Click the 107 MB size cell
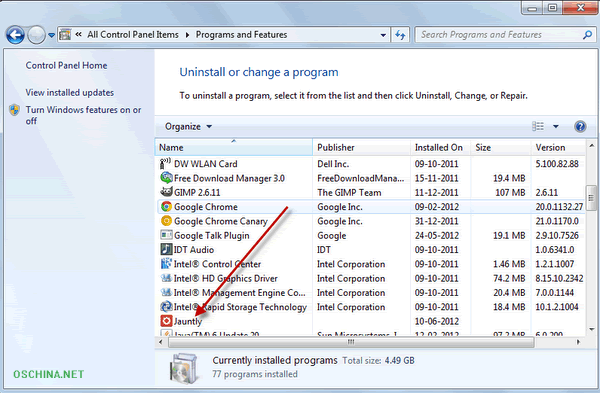Screen dimensions: 600x393 point(510,192)
